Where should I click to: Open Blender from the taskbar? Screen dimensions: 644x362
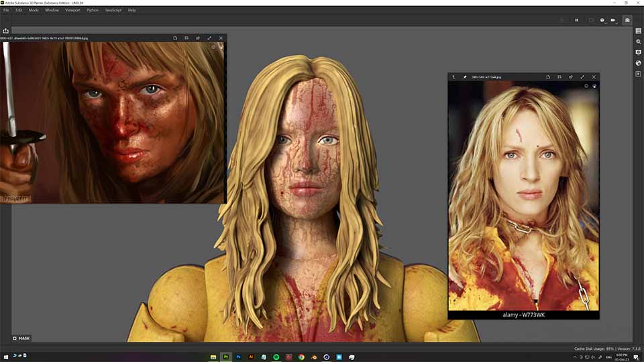click(x=314, y=357)
